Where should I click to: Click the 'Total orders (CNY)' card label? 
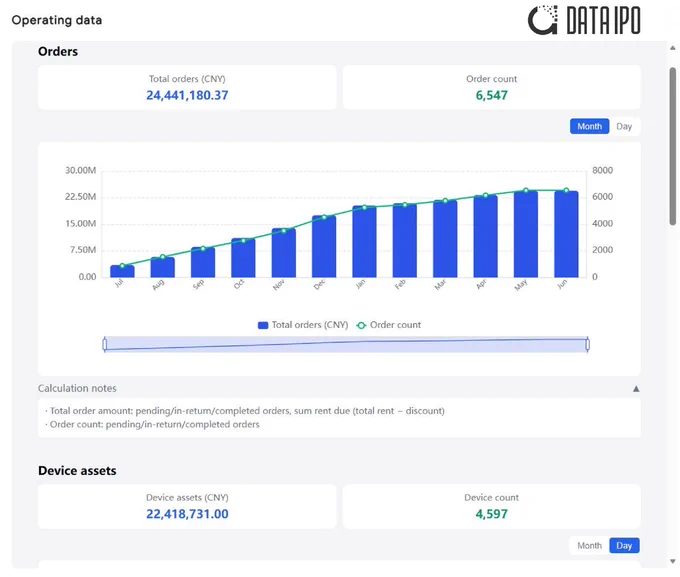point(187,79)
